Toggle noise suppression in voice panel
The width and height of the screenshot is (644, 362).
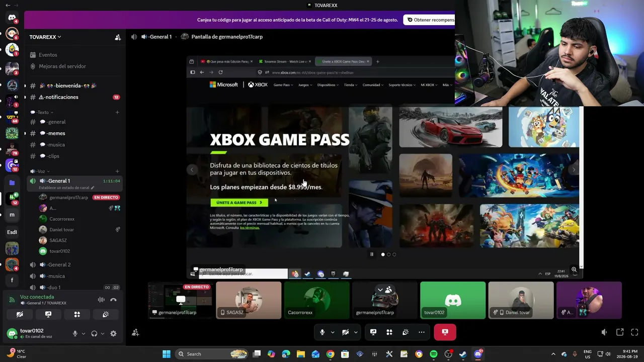point(101,300)
